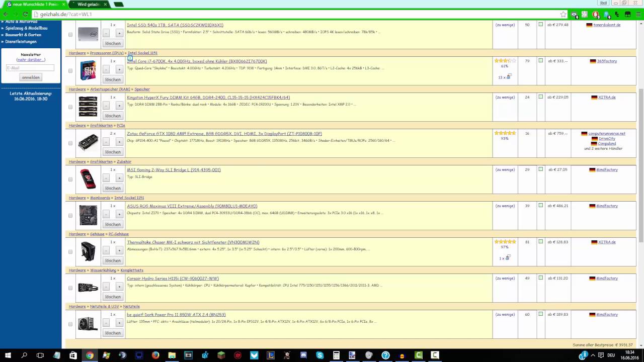
Task: Delete Intel Core i7-6700K via löschen
Action: coord(113,79)
